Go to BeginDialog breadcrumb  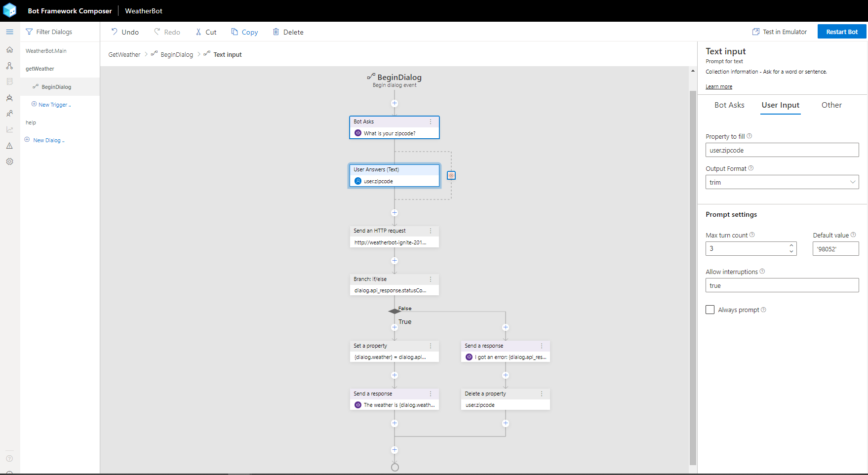(177, 54)
